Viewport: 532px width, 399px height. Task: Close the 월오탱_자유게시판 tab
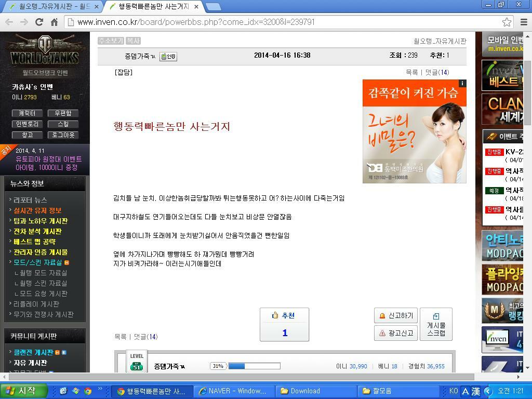click(96, 6)
